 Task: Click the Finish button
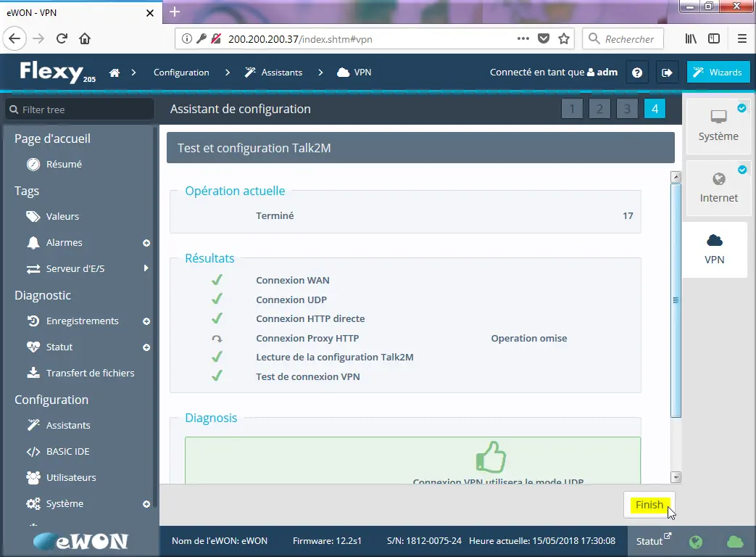click(x=649, y=505)
